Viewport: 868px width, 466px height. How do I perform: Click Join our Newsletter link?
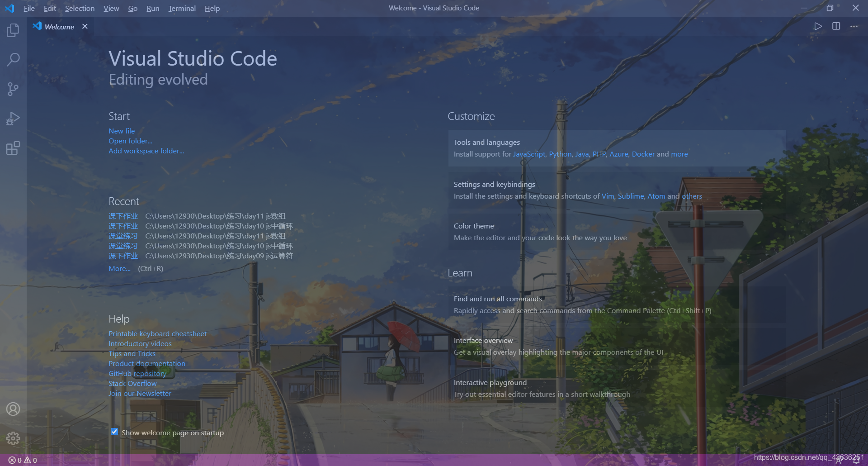[140, 393]
